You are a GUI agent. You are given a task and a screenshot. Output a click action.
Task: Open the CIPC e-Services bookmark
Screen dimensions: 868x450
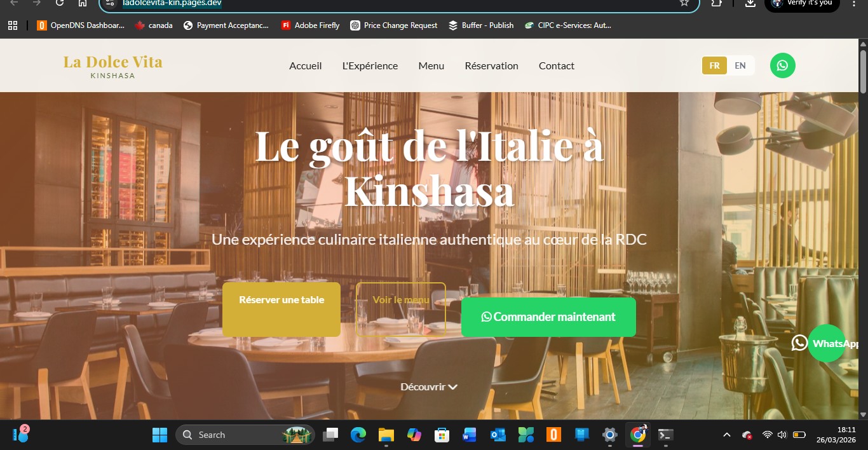(567, 25)
